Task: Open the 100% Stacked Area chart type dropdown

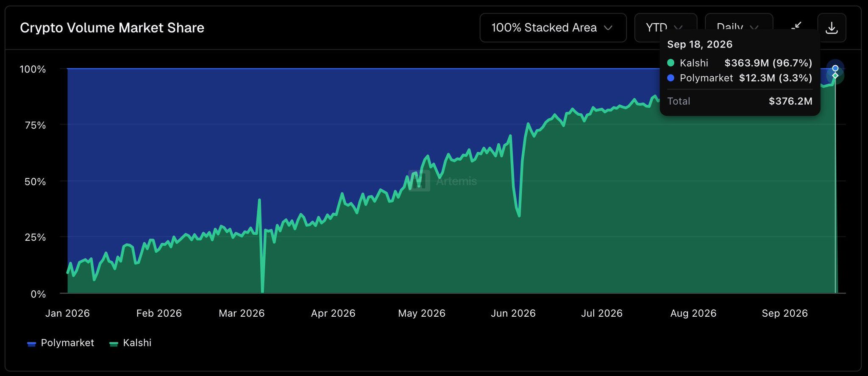Action: [553, 28]
